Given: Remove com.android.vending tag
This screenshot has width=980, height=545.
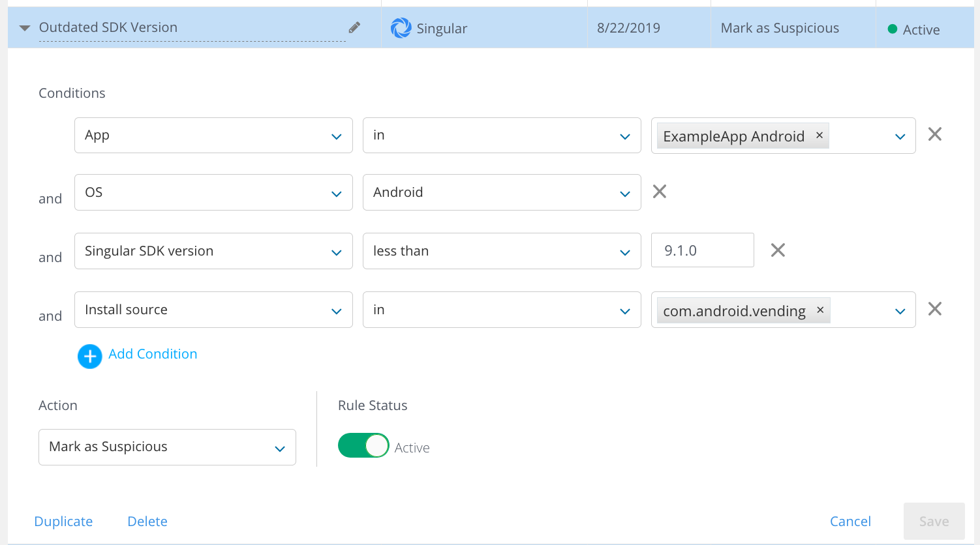Looking at the screenshot, I should pyautogui.click(x=820, y=310).
